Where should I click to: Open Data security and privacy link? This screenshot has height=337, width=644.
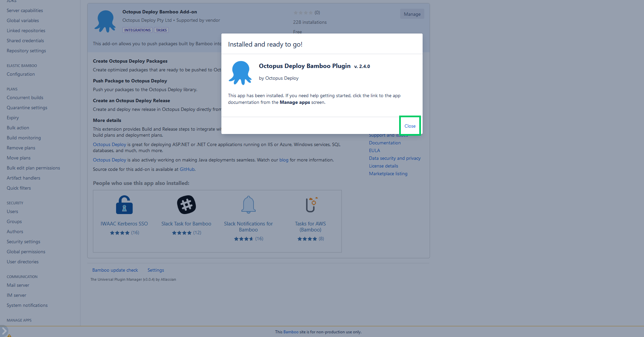click(395, 158)
